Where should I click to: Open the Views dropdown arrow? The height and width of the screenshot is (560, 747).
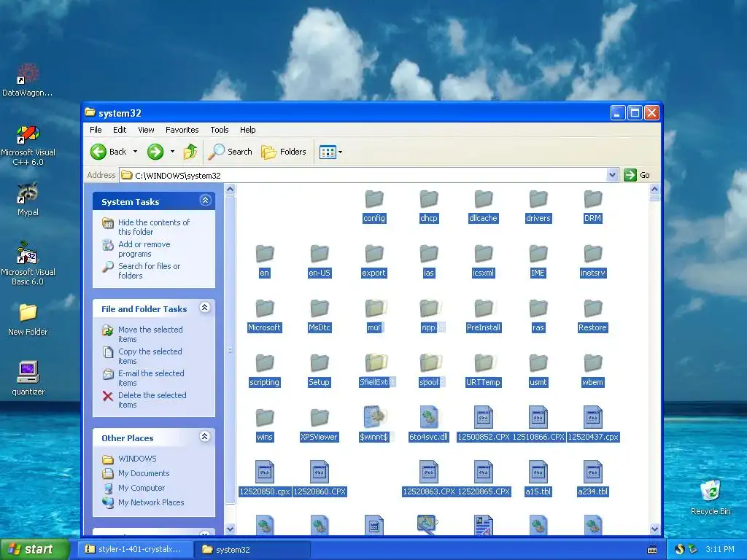pyautogui.click(x=340, y=152)
